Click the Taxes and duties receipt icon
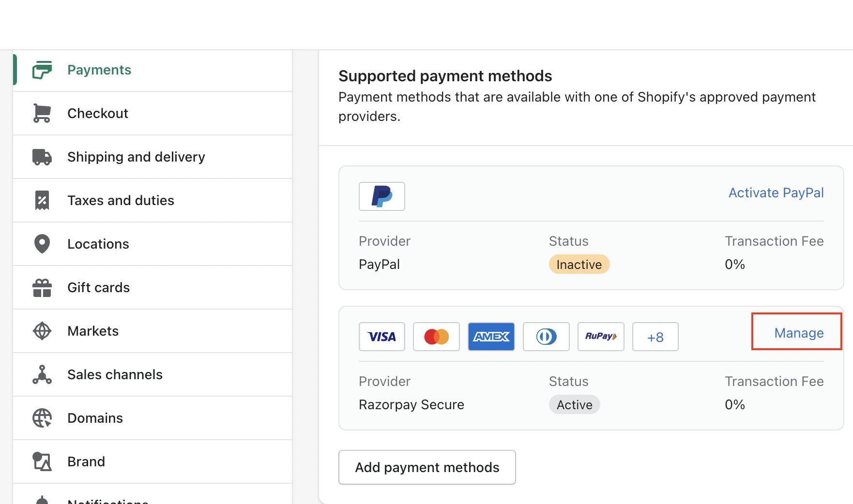 42,200
